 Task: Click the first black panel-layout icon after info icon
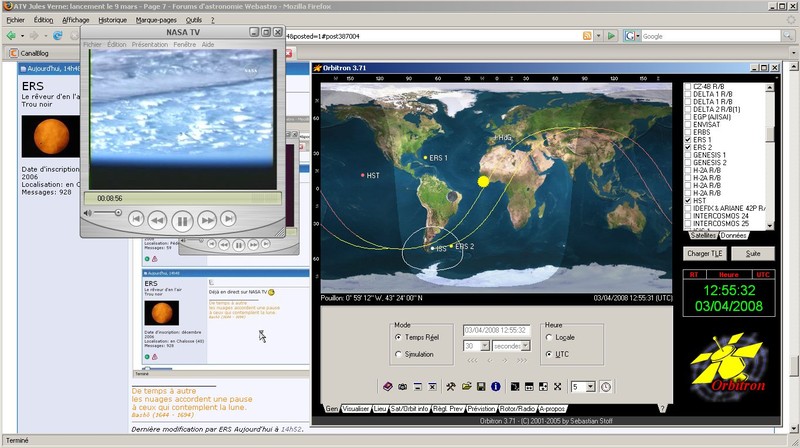click(x=514, y=387)
